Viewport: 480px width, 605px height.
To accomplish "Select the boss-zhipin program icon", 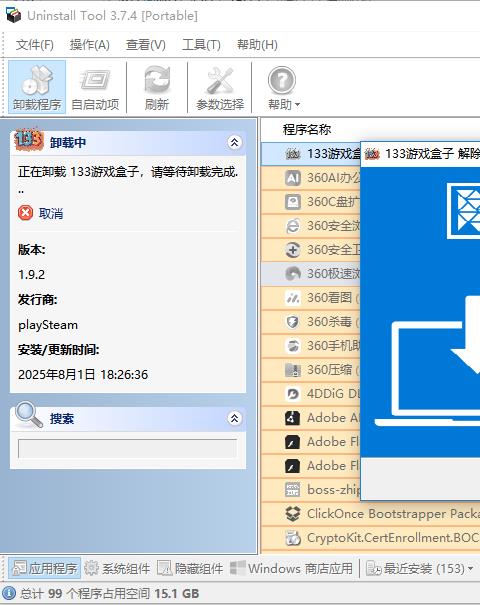I will click(292, 490).
